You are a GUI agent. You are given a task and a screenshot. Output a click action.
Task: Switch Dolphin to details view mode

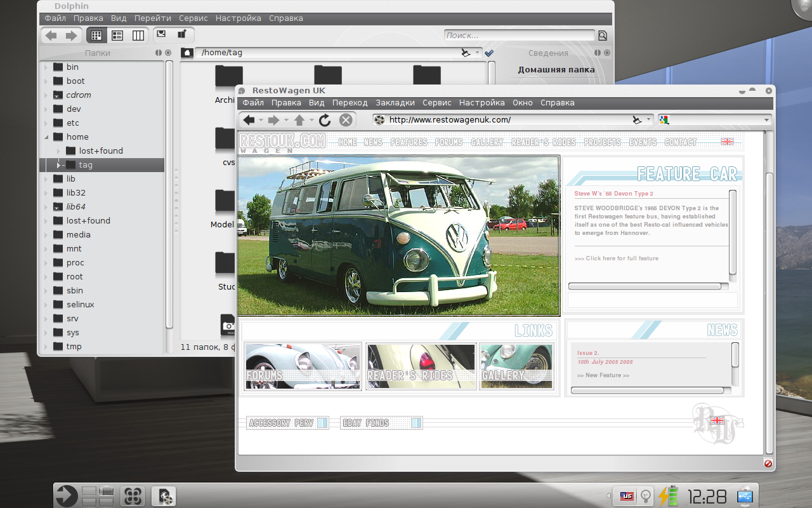[117, 36]
